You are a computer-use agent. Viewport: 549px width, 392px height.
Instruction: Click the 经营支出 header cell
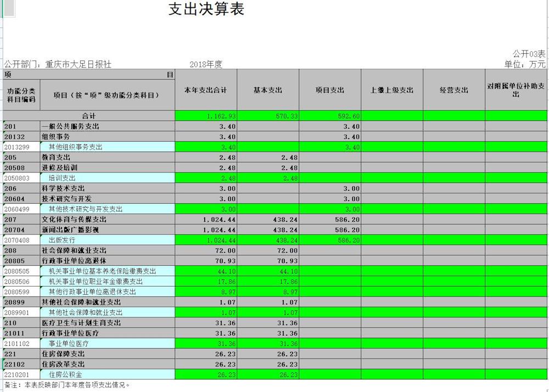(453, 90)
